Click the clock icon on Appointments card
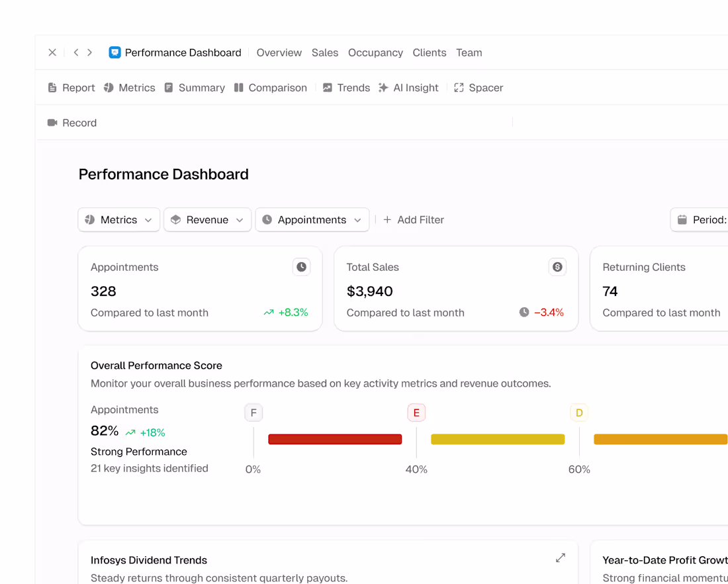 point(301,267)
